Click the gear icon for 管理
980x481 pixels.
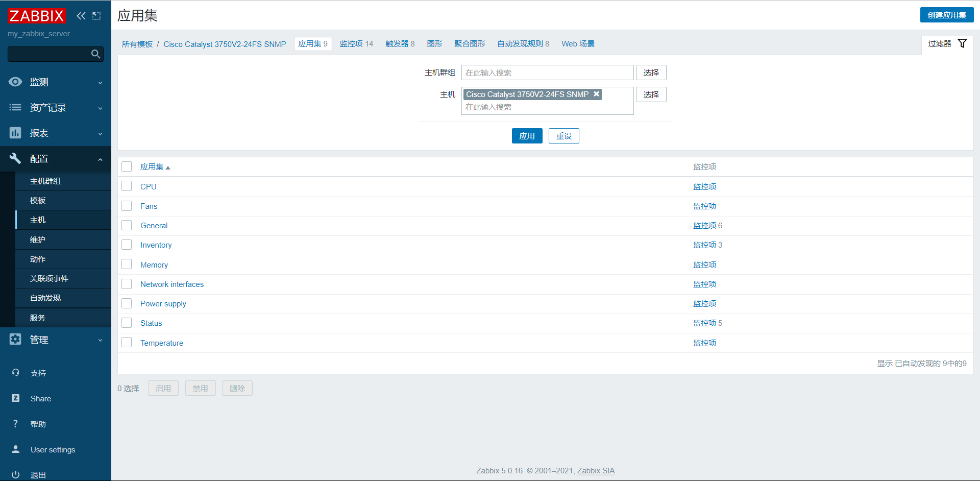coord(15,339)
